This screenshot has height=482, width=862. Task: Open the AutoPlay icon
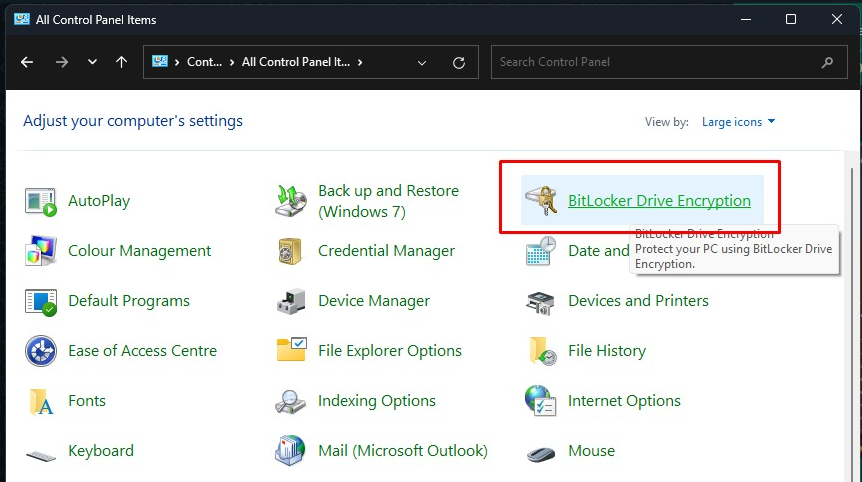41,201
